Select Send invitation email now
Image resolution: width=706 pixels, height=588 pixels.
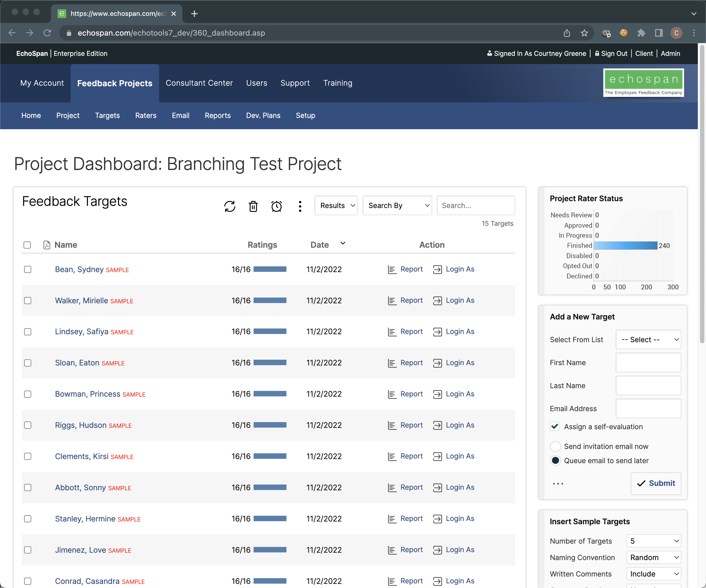[x=555, y=446]
